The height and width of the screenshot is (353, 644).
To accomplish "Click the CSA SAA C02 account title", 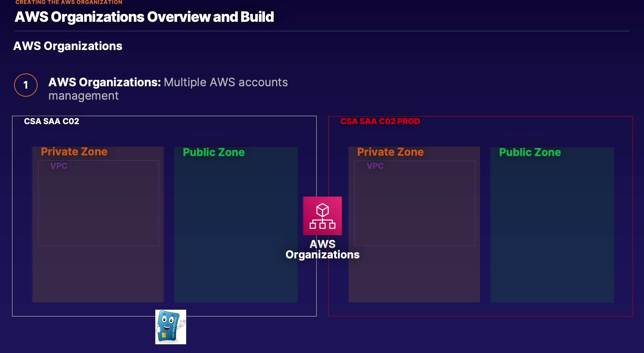I will tap(52, 121).
